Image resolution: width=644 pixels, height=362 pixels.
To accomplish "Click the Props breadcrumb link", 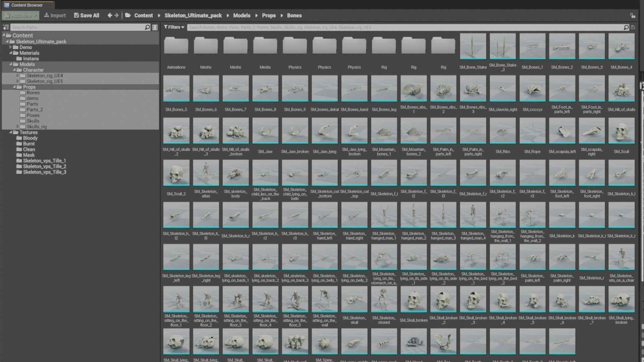I will (269, 15).
